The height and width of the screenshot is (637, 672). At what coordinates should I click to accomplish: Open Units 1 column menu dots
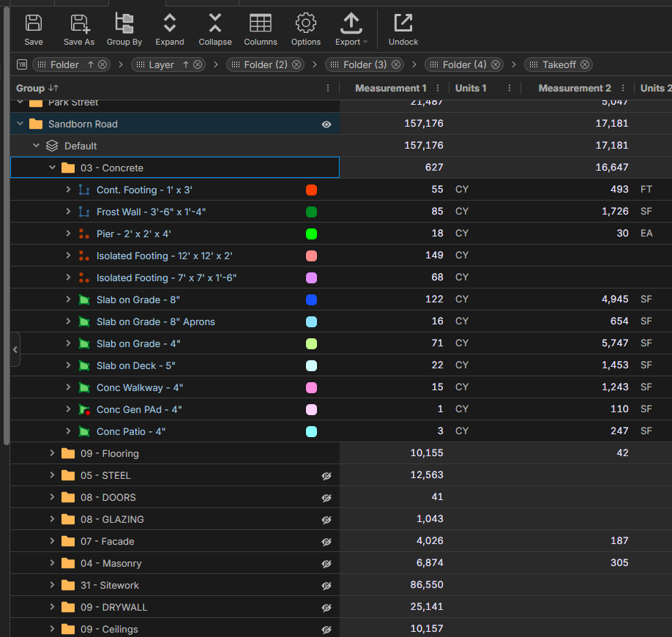pos(509,89)
